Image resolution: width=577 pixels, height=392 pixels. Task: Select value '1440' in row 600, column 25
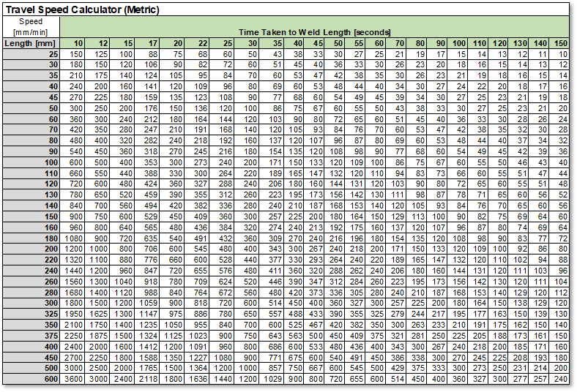pos(223,379)
